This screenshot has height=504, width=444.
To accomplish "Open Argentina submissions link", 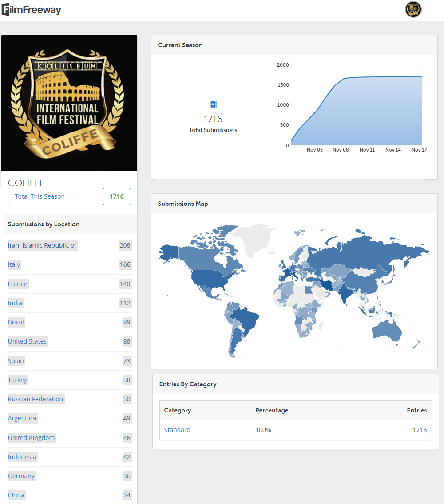I will pyautogui.click(x=22, y=418).
